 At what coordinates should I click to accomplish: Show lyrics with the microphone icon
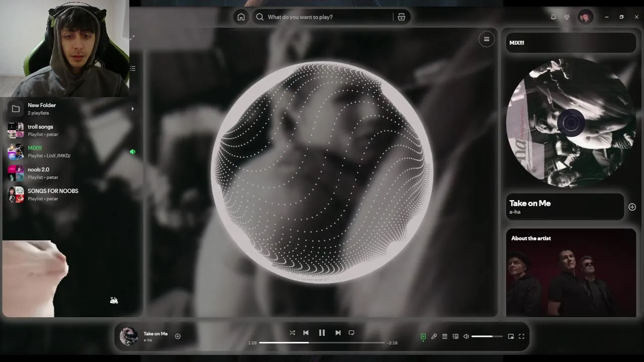[x=434, y=336]
